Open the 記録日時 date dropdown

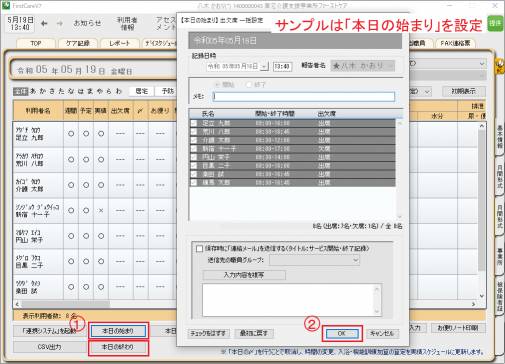coord(264,66)
